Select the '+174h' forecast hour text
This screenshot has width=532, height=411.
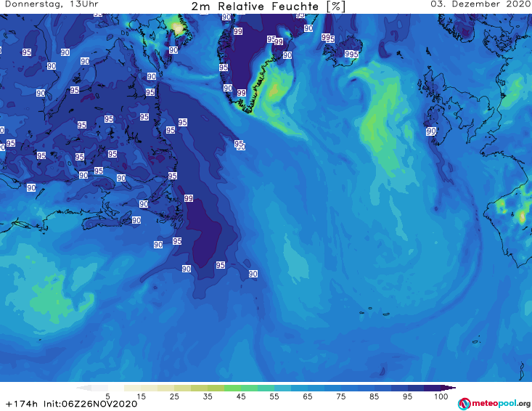coord(22,404)
